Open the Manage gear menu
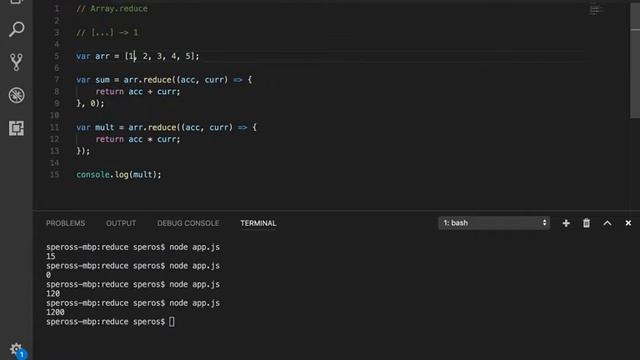The width and height of the screenshot is (640, 360). 17,350
